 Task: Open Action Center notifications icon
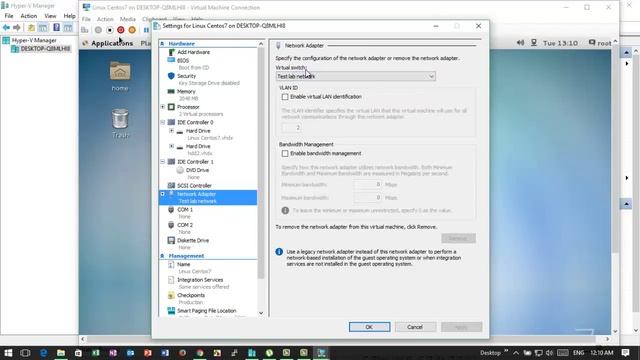pyautogui.click(x=625, y=353)
